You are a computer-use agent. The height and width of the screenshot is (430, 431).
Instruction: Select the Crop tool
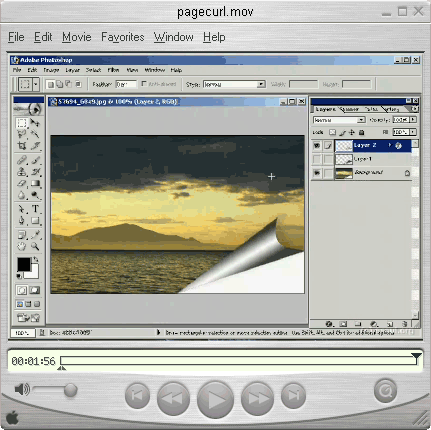point(22,146)
